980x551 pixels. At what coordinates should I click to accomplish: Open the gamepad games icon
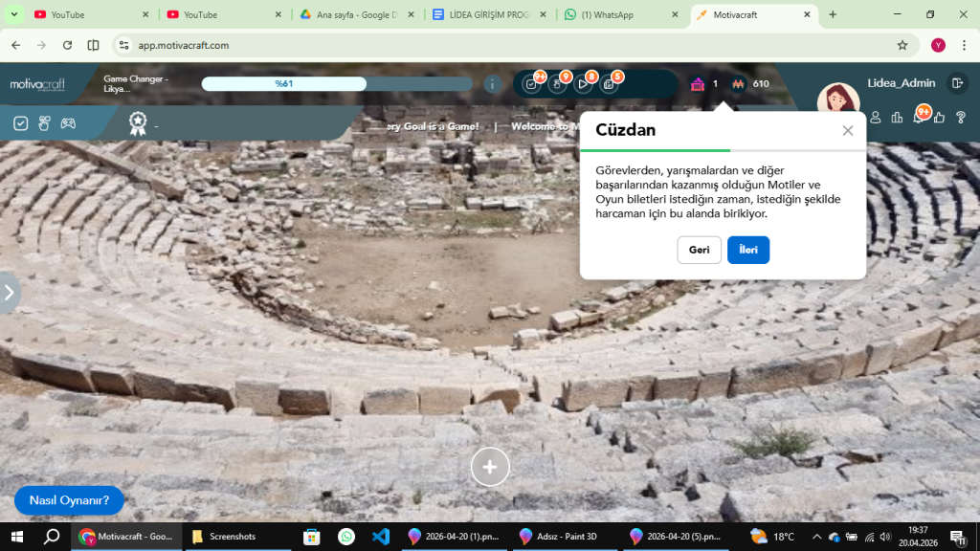pyautogui.click(x=68, y=123)
